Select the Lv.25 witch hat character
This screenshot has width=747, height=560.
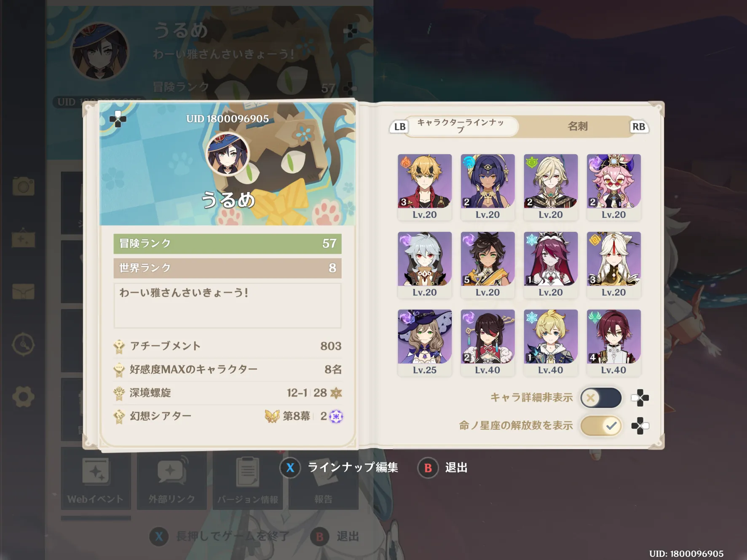(x=424, y=343)
